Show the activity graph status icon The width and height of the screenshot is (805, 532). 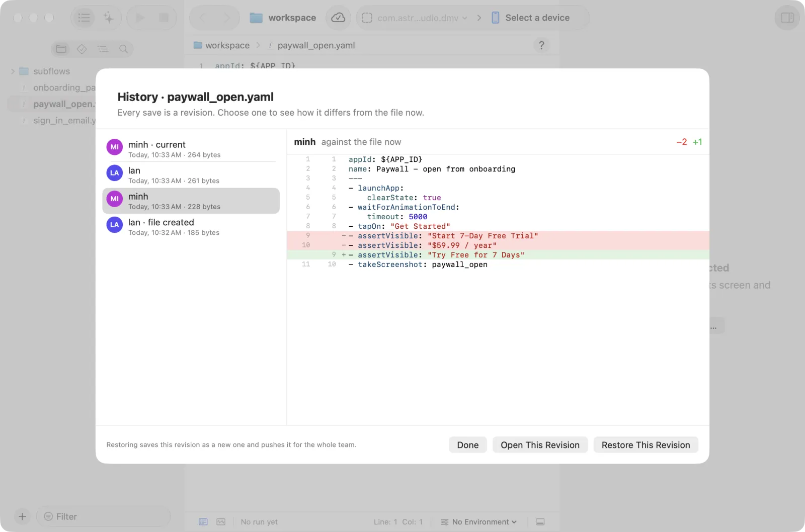221,522
